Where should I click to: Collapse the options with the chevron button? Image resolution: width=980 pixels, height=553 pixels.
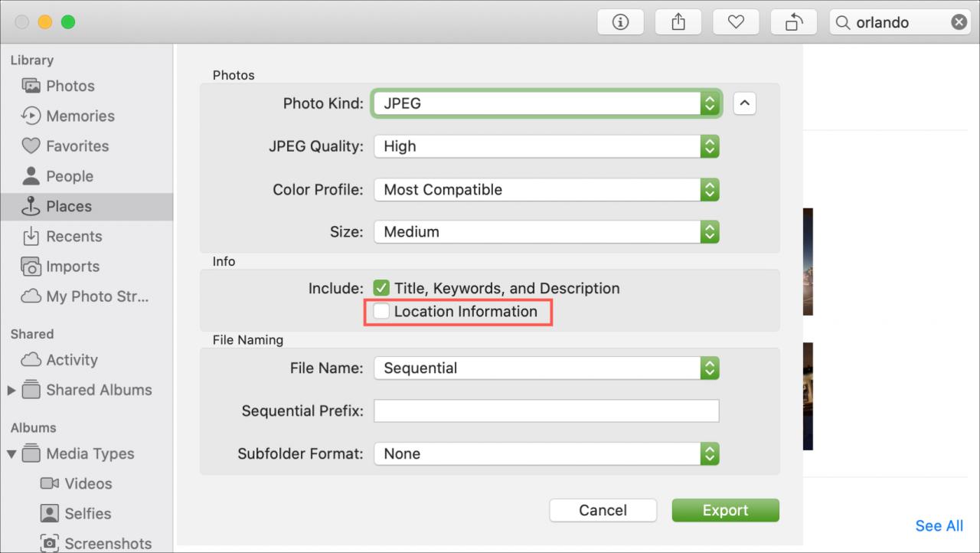point(744,103)
